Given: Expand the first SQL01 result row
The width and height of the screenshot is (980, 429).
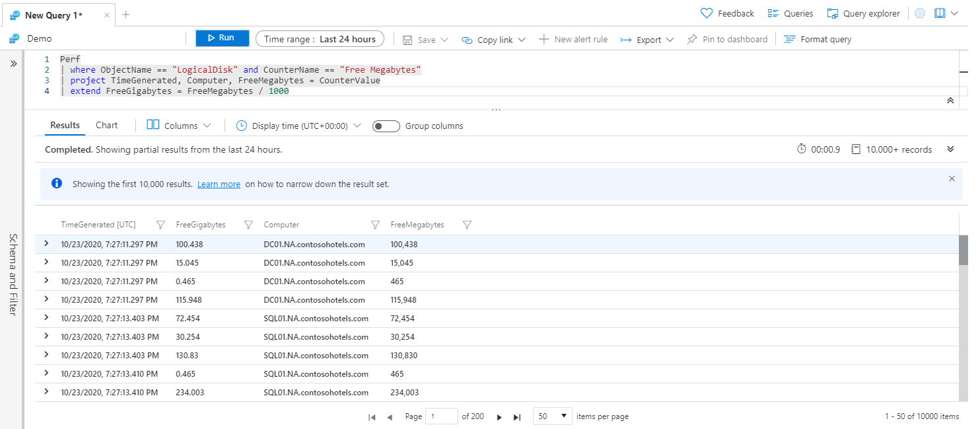Looking at the screenshot, I should pyautogui.click(x=46, y=318).
